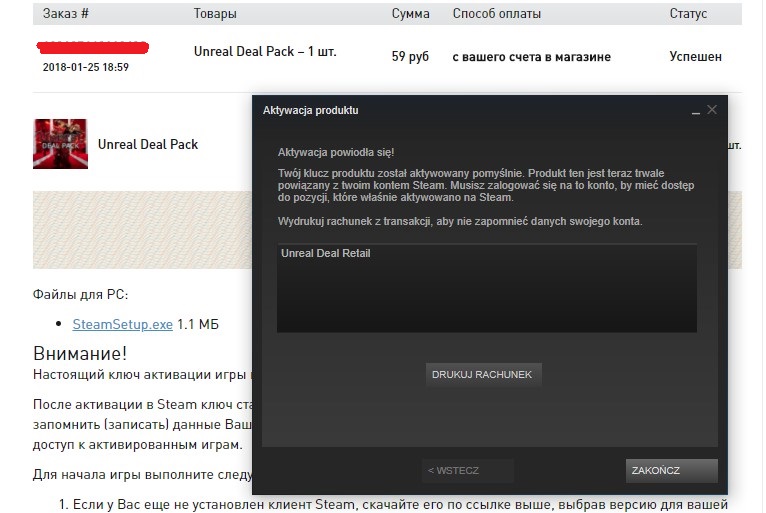Click DRUKUJ RACHUNEK to print receipt

click(x=483, y=375)
